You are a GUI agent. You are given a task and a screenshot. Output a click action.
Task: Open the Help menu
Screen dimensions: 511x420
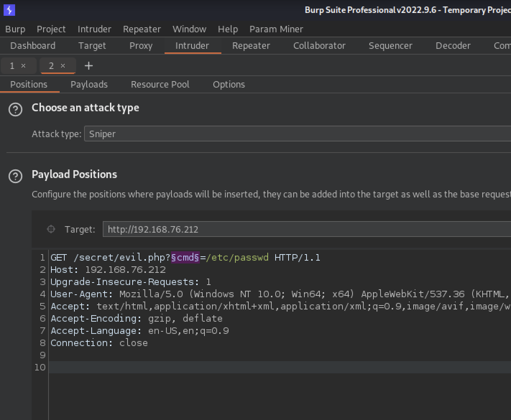pyautogui.click(x=228, y=29)
